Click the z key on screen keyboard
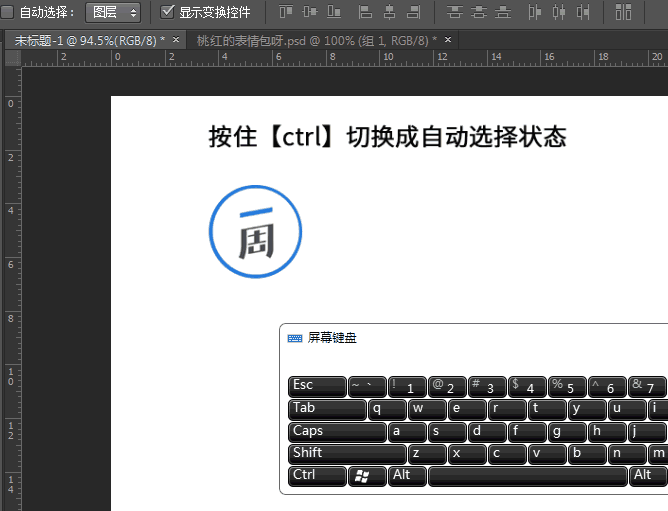 427,454
